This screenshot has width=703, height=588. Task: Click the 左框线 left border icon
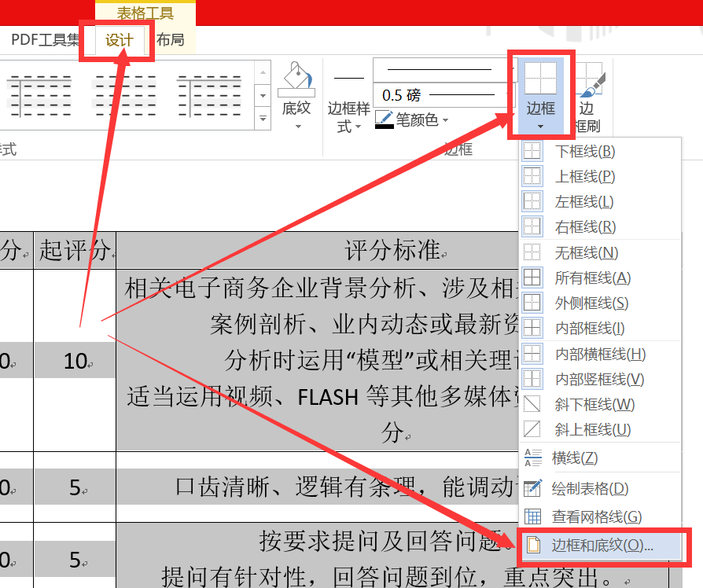click(x=532, y=201)
